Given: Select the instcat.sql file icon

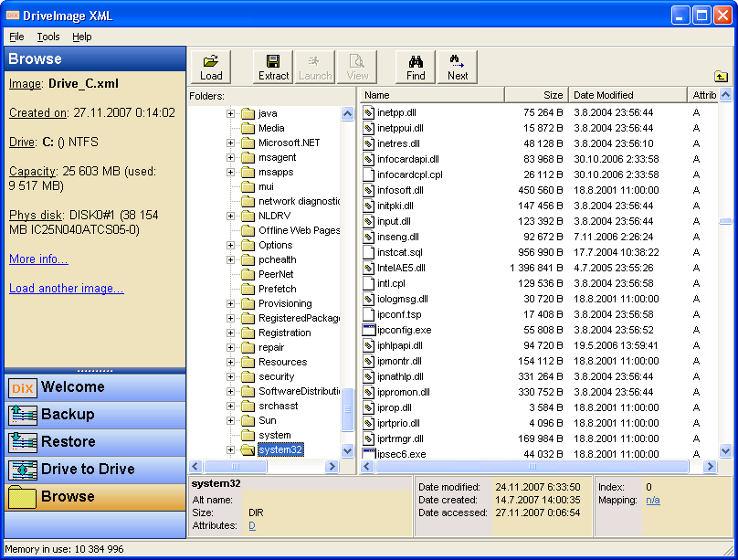Looking at the screenshot, I should 368,252.
